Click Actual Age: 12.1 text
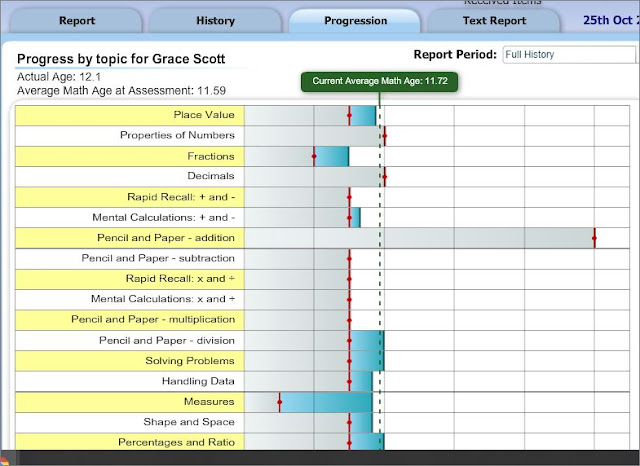640x466 pixels. (x=59, y=77)
